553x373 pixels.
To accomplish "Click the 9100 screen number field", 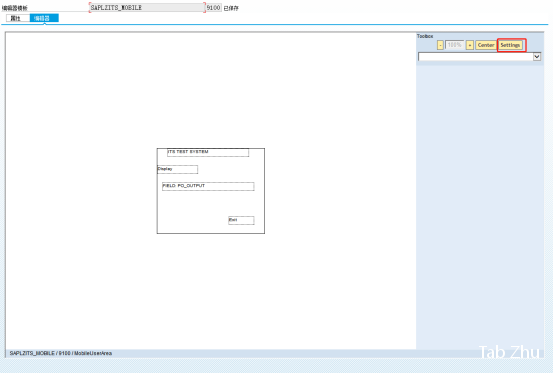I will tap(213, 7).
